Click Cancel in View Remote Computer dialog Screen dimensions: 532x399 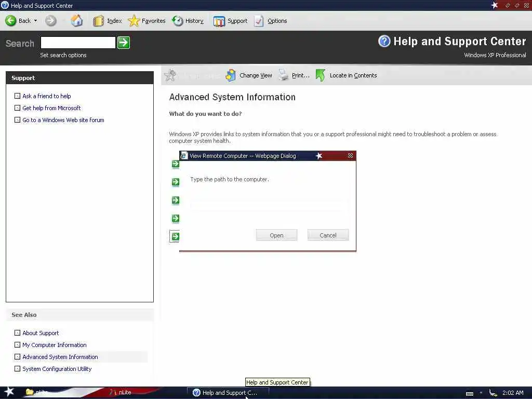click(328, 235)
